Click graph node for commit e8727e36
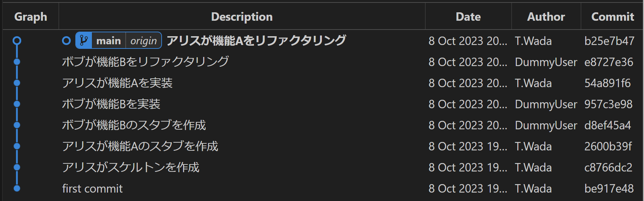This screenshot has width=644, height=201. point(17,62)
